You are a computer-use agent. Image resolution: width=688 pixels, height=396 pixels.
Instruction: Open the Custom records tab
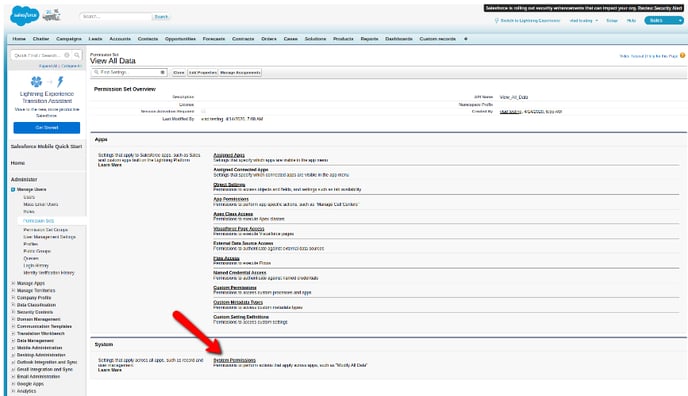(437, 39)
